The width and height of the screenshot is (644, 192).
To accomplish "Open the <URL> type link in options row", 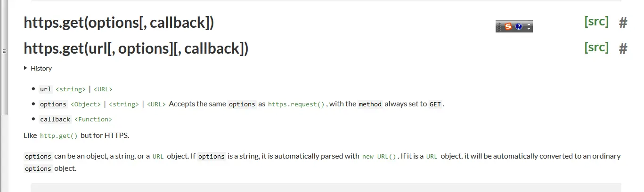I will pyautogui.click(x=156, y=104).
